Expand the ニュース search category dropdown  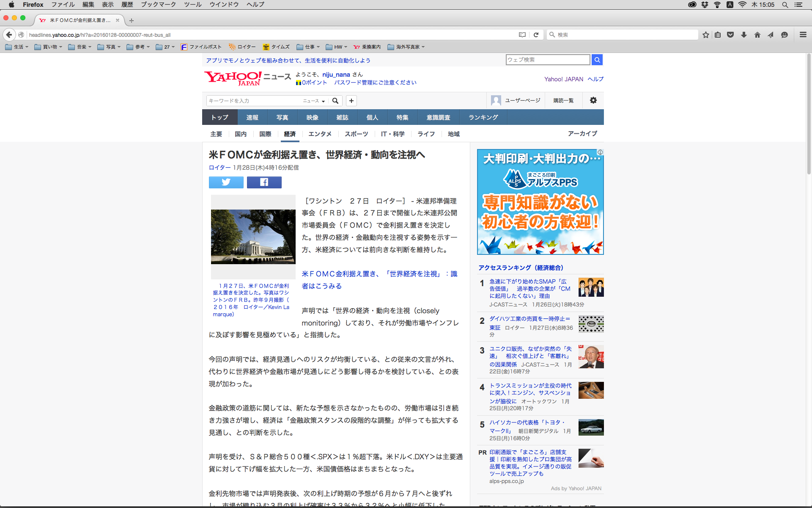coord(314,101)
